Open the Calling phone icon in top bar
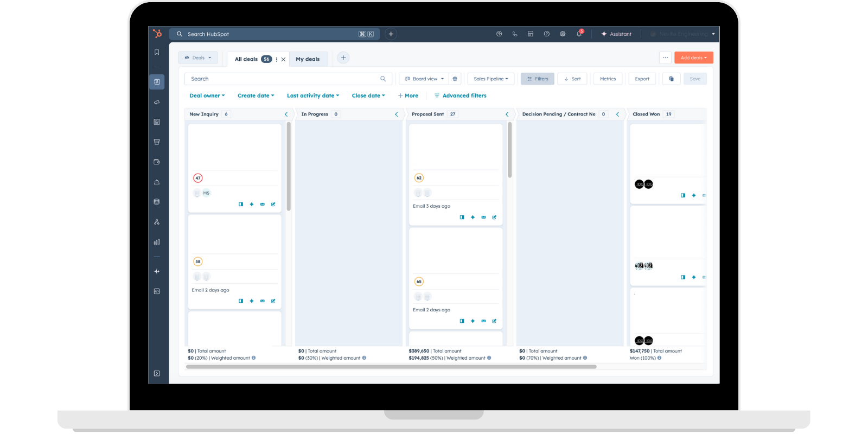The width and height of the screenshot is (868, 434). coord(515,34)
